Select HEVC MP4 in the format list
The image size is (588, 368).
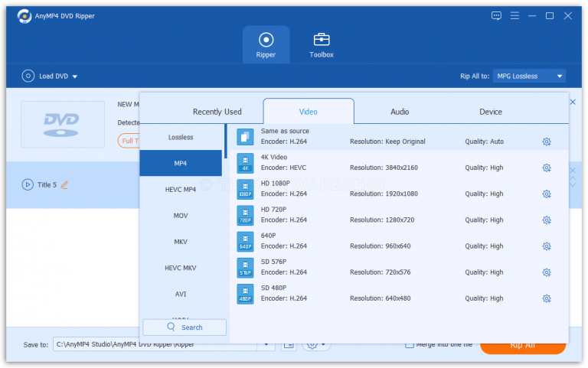[x=181, y=190]
